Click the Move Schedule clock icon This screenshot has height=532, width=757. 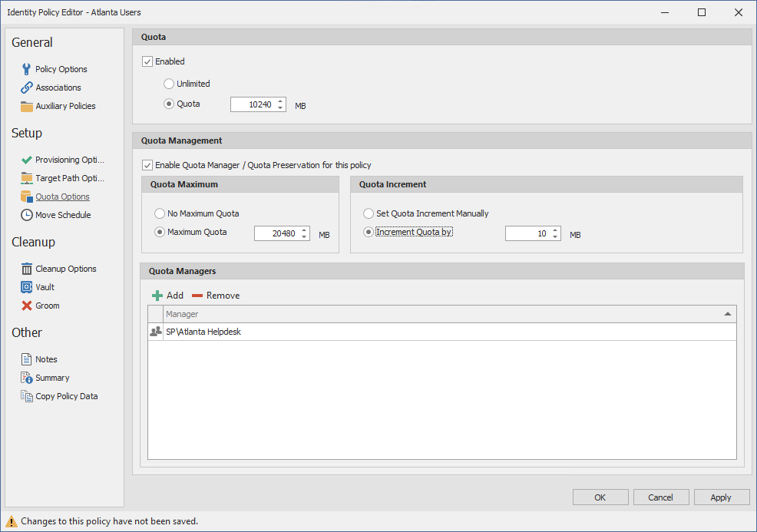pos(26,215)
